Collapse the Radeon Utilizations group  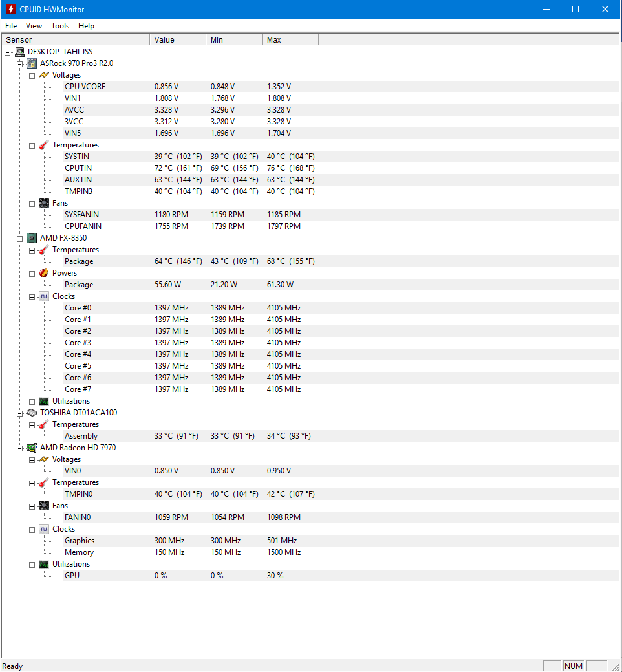pyautogui.click(x=32, y=565)
